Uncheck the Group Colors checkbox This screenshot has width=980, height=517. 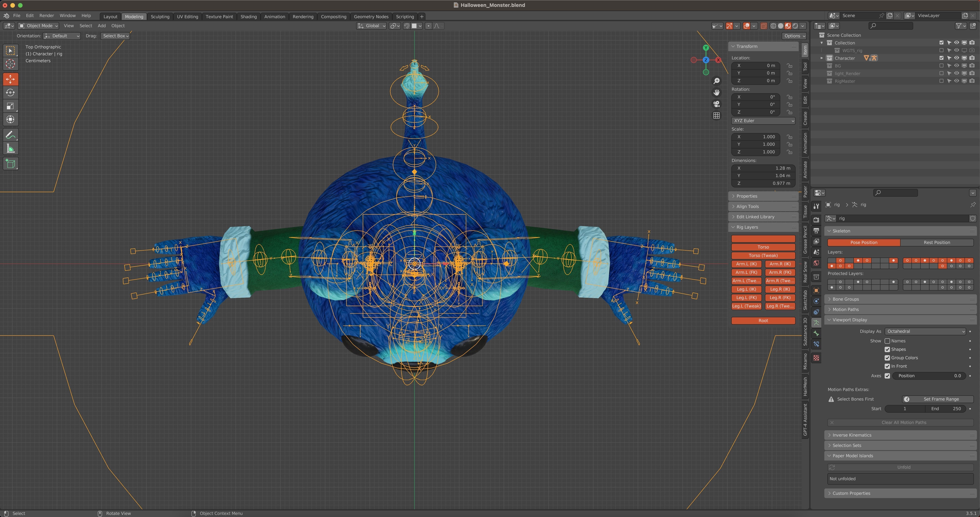tap(887, 358)
